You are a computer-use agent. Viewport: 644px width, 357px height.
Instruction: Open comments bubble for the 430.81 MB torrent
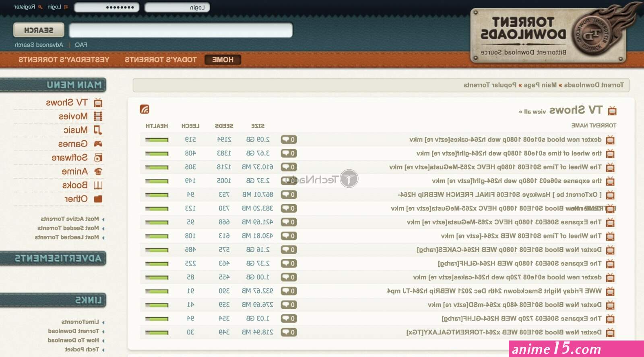click(289, 236)
